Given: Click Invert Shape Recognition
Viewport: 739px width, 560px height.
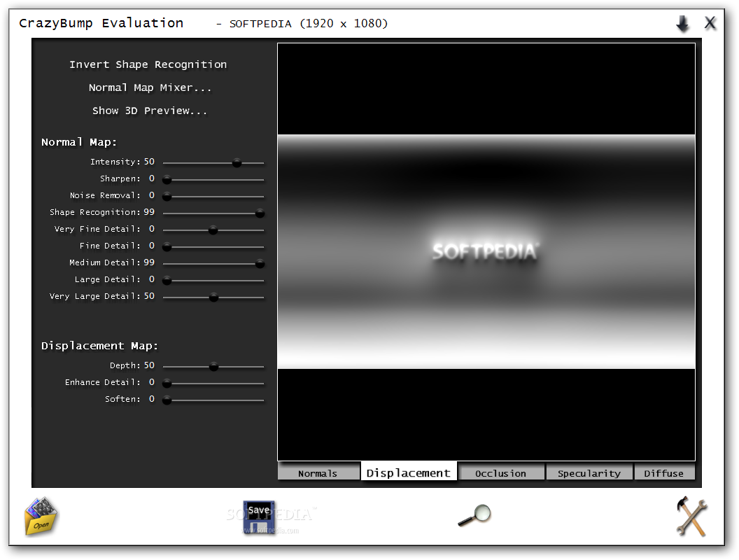Looking at the screenshot, I should pos(148,64).
